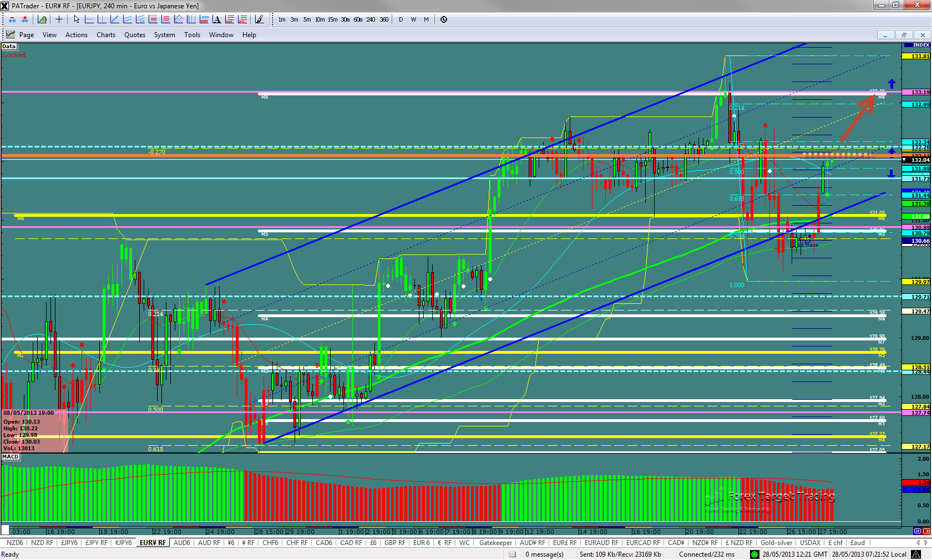Click the clock icon in timeframe toolbar

[444, 19]
